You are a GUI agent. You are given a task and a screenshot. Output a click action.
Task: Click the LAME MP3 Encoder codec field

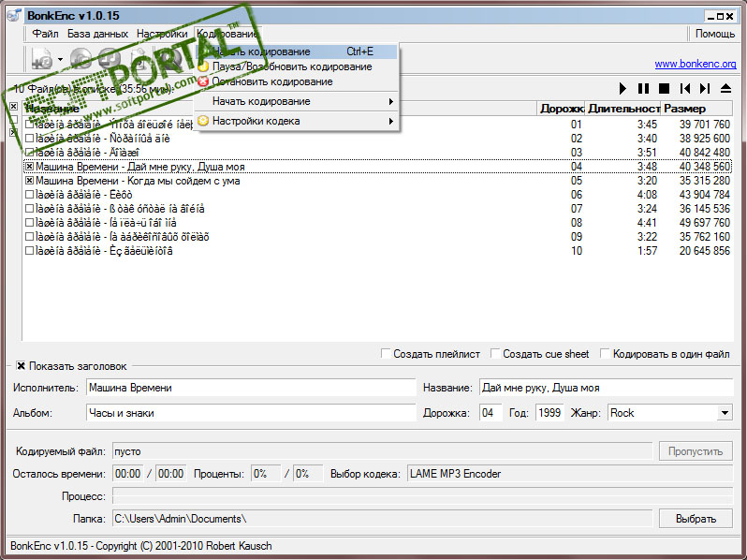[570, 474]
